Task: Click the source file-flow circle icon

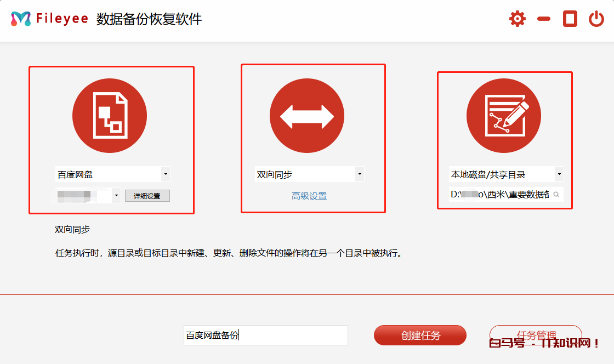Action: [110, 116]
